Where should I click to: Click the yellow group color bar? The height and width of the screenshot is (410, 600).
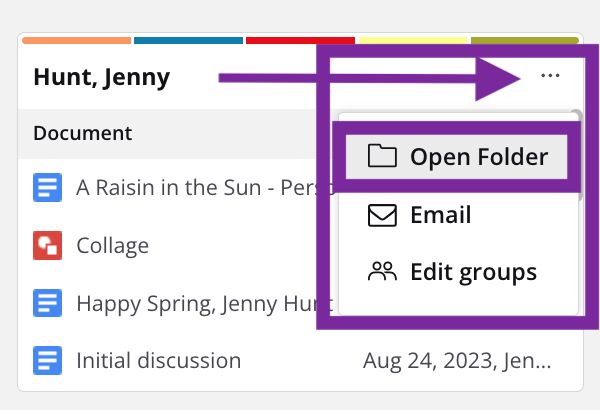pyautogui.click(x=413, y=41)
